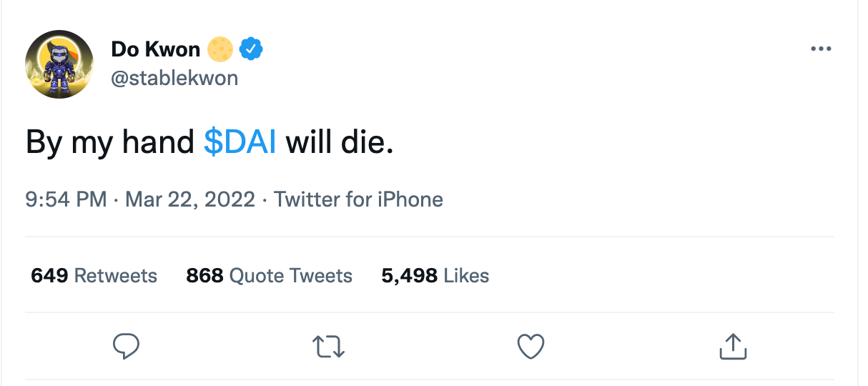Click the words "will die." in tweet
Image resolution: width=868 pixels, height=386 pixels.
pos(340,143)
